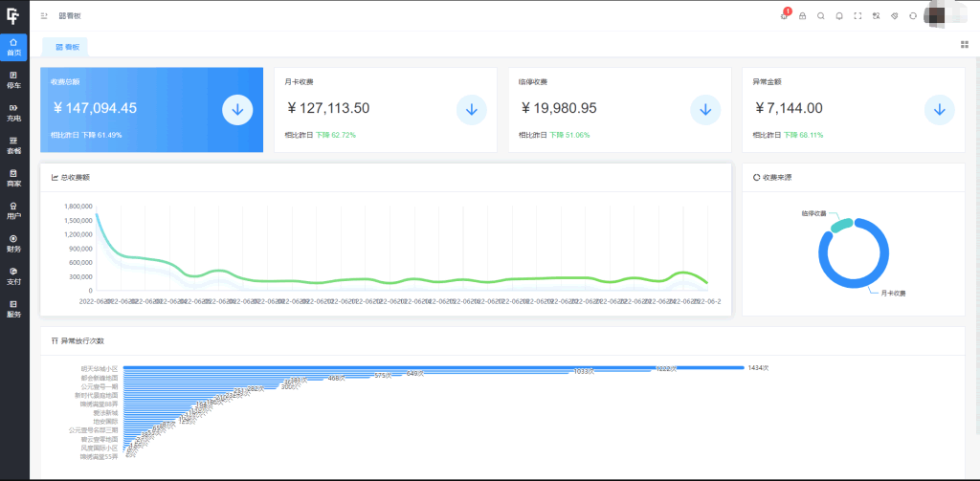Collapse the sidebar with the menu-fold icon
Screen dimensions: 980x481
44,16
